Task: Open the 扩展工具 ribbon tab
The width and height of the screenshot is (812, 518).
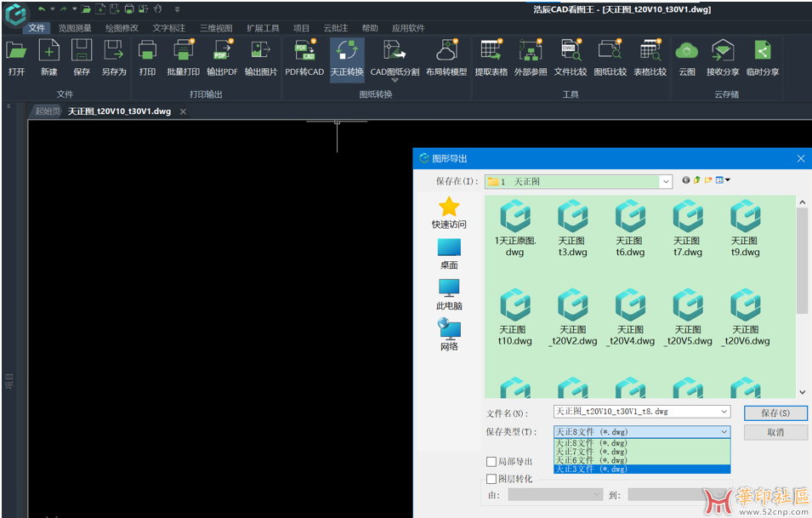Action: pyautogui.click(x=263, y=28)
